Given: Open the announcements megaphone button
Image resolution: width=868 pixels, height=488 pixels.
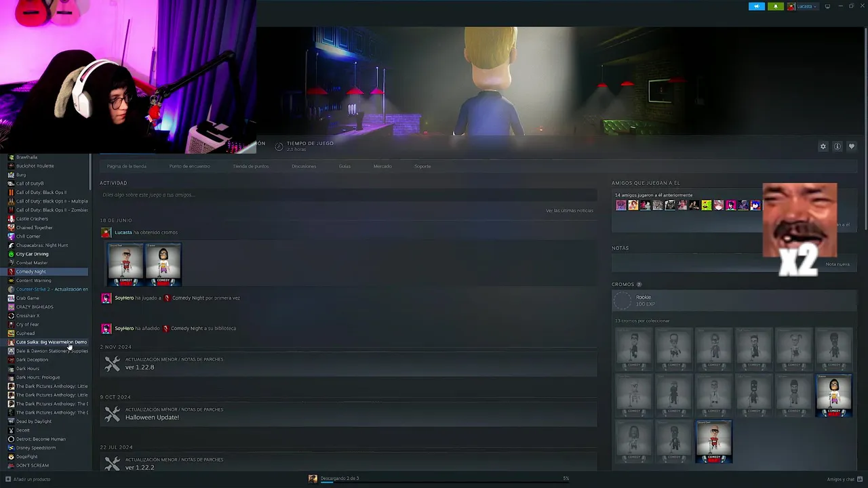Looking at the screenshot, I should 756,6.
